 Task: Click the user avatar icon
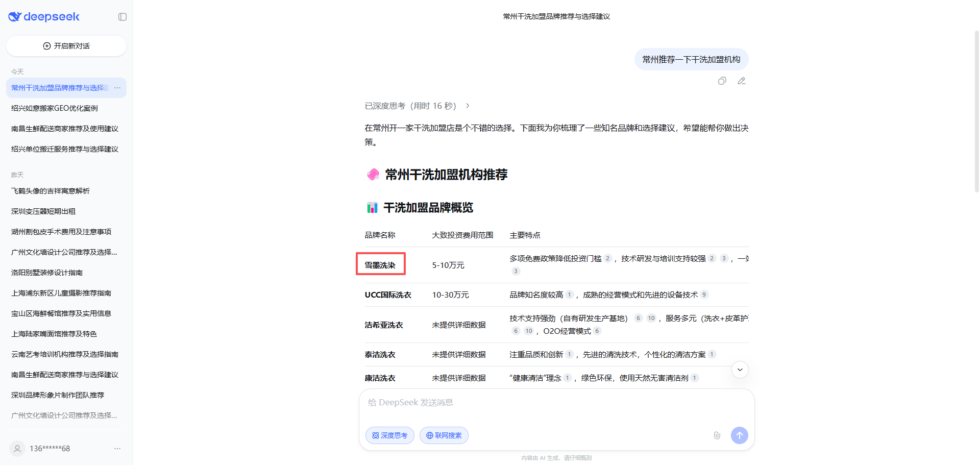[x=17, y=449]
